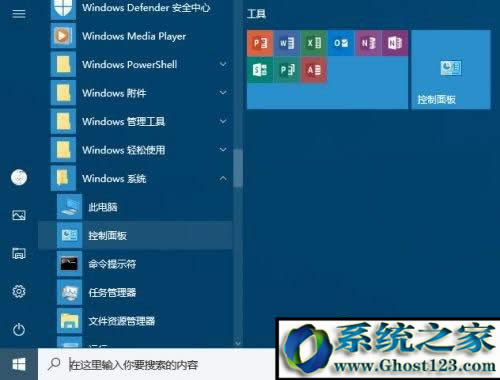
Task: Click the Windows 轻松使用 folder icon
Action: tap(63, 150)
